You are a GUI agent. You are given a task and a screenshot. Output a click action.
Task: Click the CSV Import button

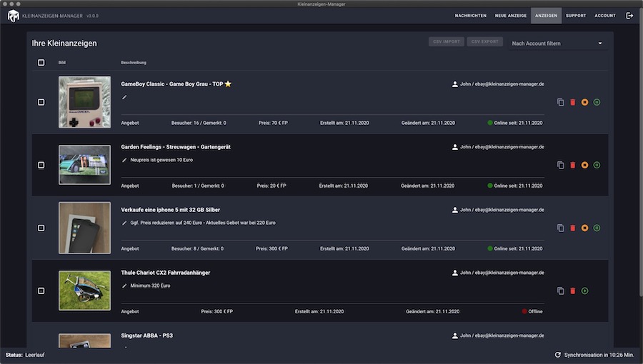446,41
